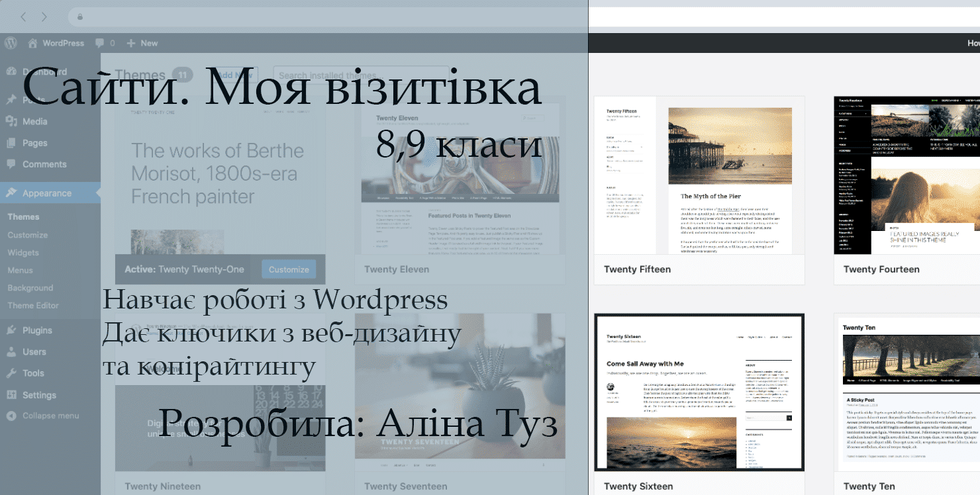Viewport: 980px width, 495px height.
Task: Open the WordPress logo menu
Action: click(11, 43)
